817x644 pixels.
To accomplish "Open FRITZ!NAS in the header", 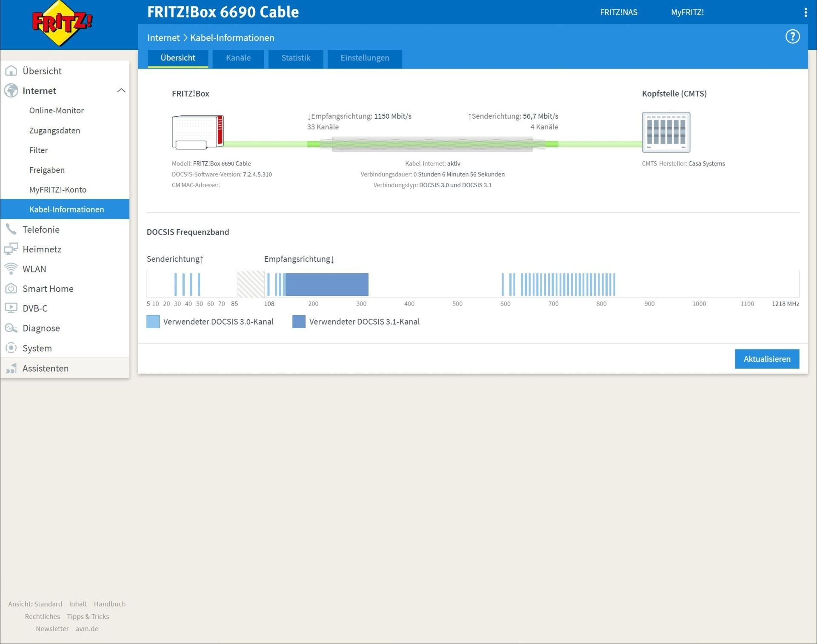I will point(618,12).
